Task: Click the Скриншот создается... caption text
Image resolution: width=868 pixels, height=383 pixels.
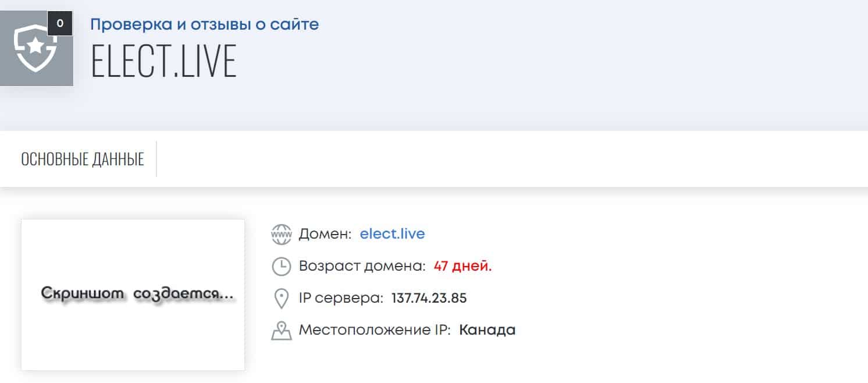Action: tap(137, 295)
